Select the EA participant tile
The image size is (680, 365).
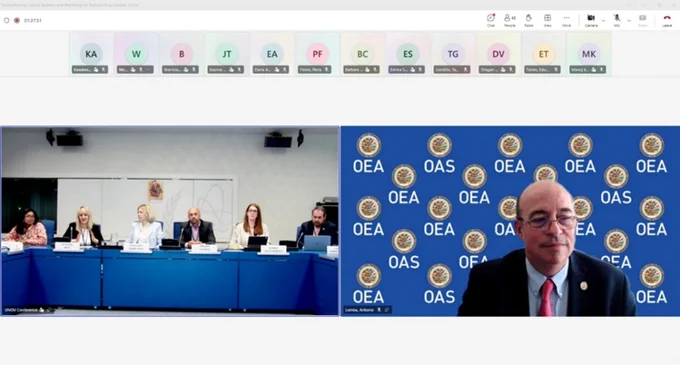272,54
